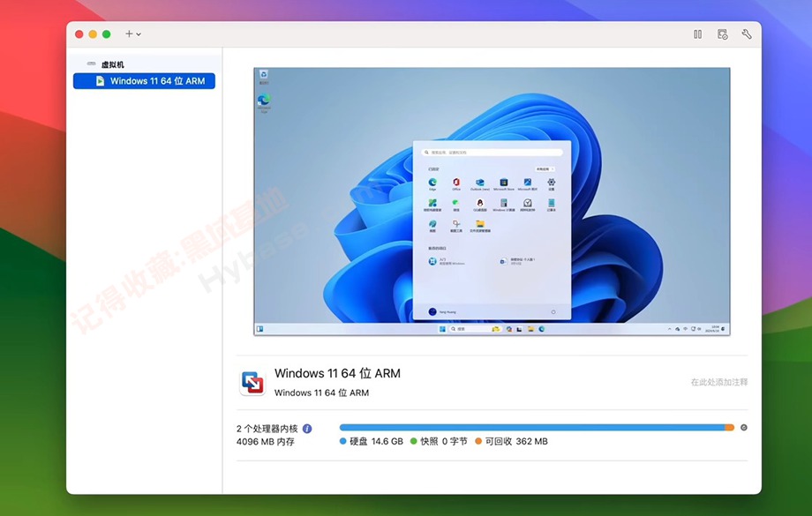The height and width of the screenshot is (516, 812).
Task: Click the 4096 MB 内存 text
Action: [x=266, y=442]
